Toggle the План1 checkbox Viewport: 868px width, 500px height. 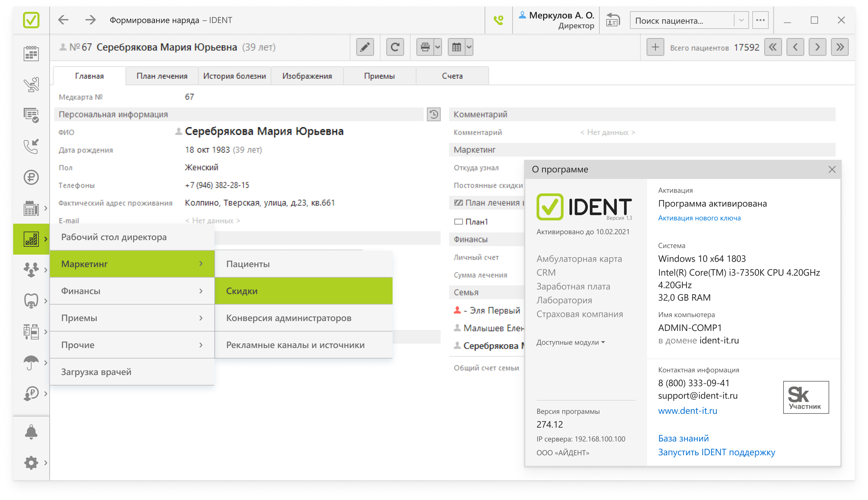[459, 222]
